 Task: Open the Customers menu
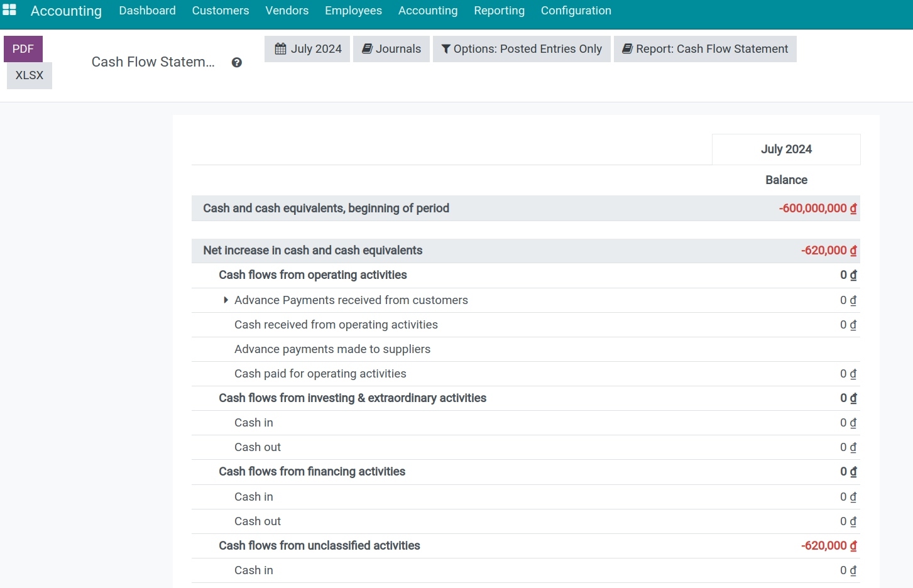point(221,11)
